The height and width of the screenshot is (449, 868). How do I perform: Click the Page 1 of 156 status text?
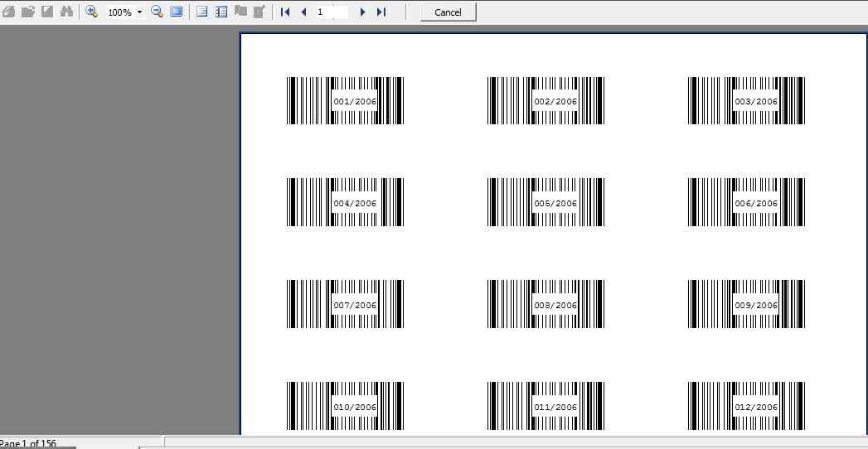point(28,443)
